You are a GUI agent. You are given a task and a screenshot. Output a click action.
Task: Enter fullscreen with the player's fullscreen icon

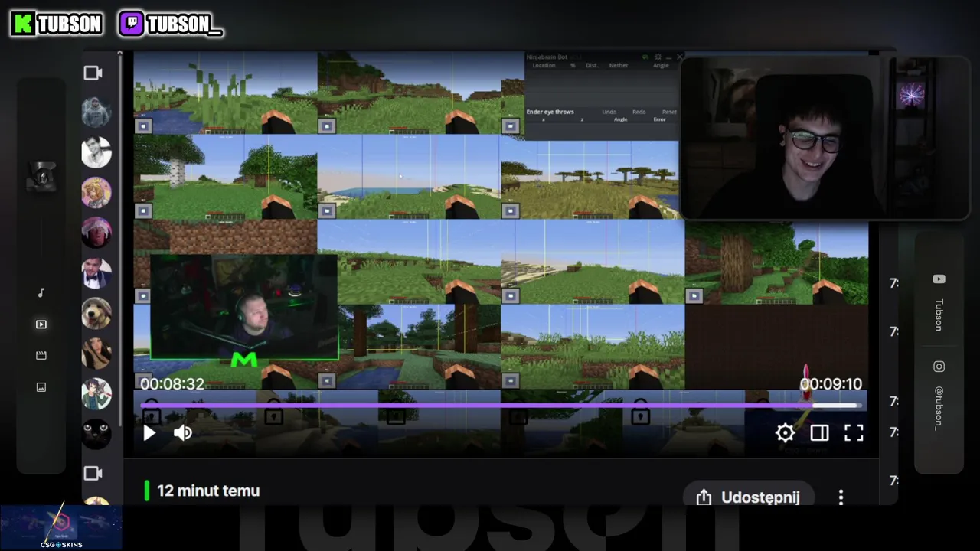854,433
